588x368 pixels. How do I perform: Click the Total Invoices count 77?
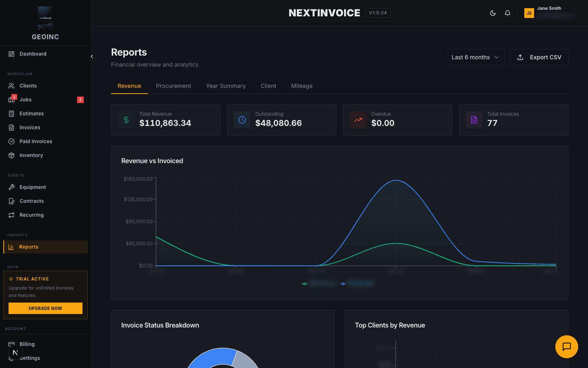tap(492, 123)
